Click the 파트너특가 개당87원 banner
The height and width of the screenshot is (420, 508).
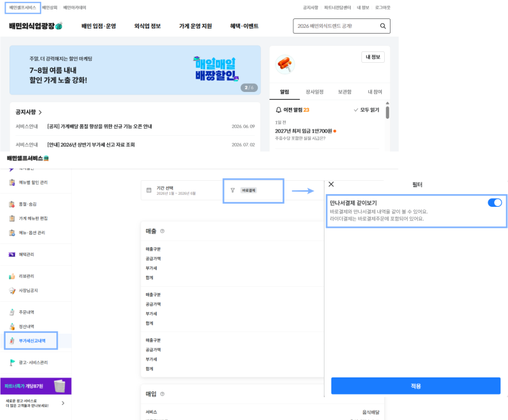[x=36, y=386]
